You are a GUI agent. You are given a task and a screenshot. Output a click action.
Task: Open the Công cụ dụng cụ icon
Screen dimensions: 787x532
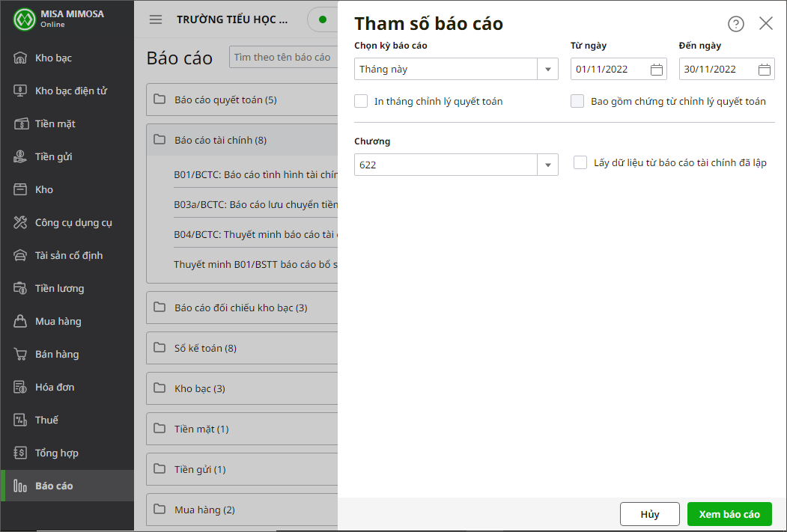pos(21,222)
